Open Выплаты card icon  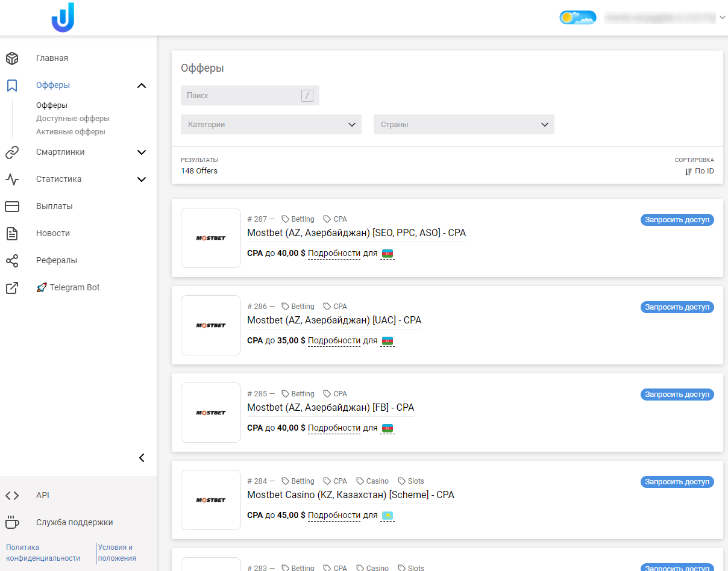tap(12, 207)
